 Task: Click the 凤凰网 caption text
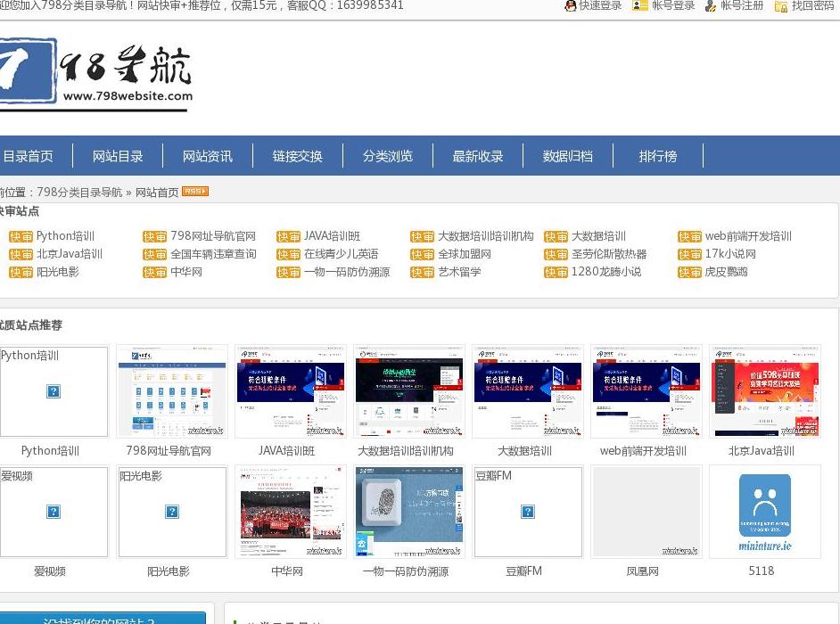[642, 571]
